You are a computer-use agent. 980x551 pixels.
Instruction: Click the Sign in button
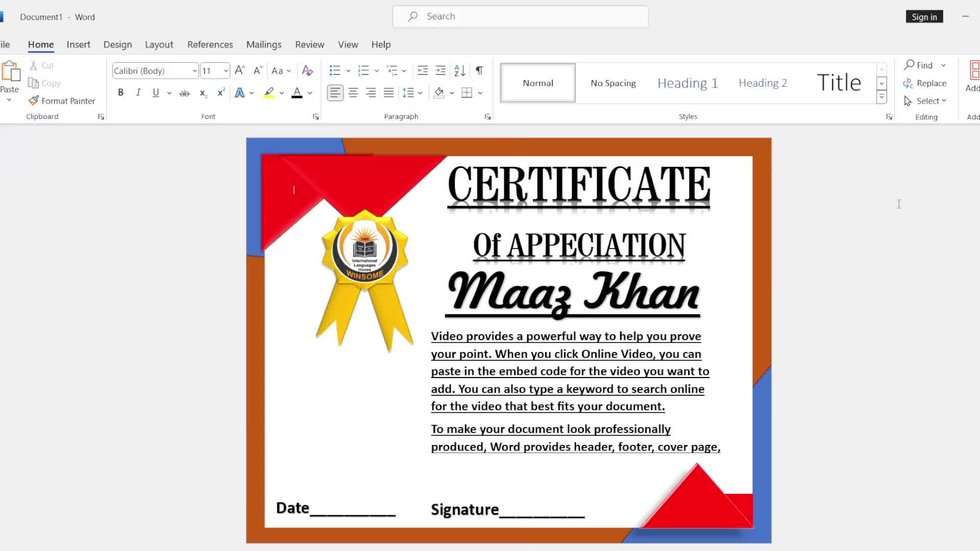pyautogui.click(x=924, y=17)
